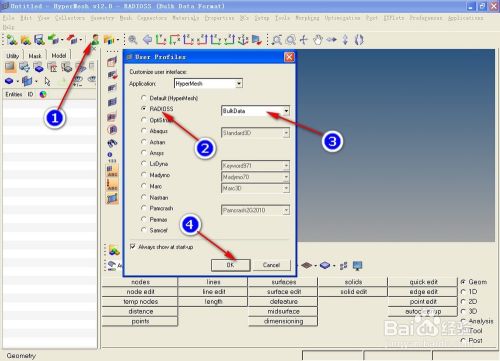
Task: Open the File menu
Action: tap(8, 18)
